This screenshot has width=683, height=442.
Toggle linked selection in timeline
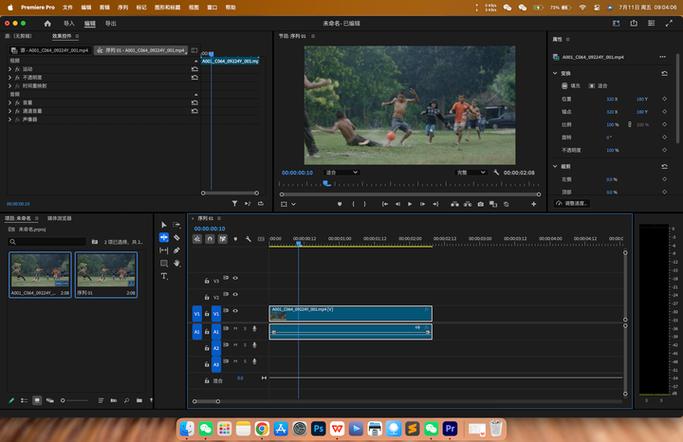pyautogui.click(x=223, y=239)
